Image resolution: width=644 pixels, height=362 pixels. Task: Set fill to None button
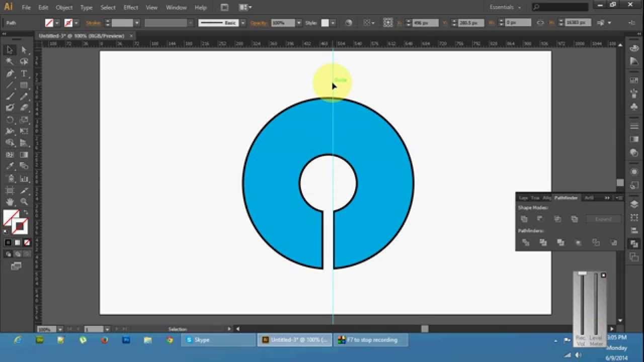click(27, 242)
